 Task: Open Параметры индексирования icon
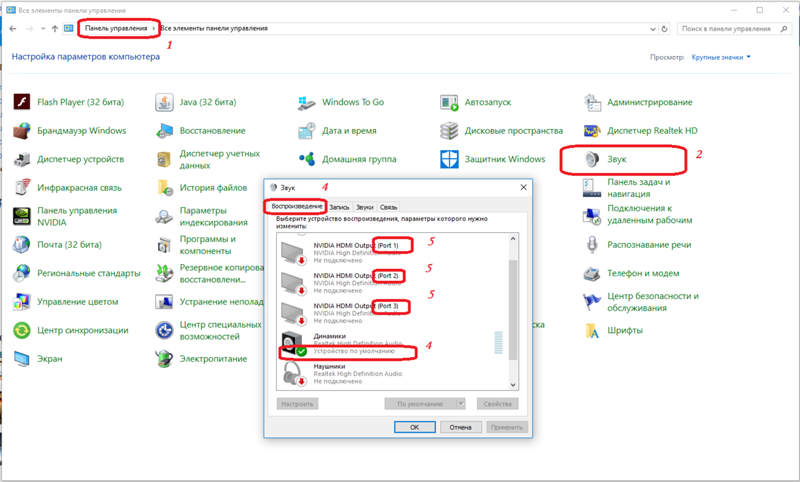click(x=164, y=216)
